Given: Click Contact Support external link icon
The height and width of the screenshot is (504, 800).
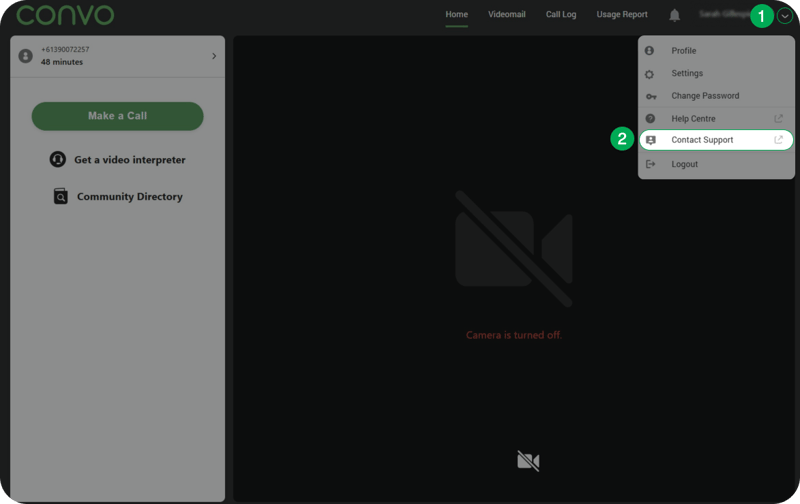Looking at the screenshot, I should pos(778,140).
